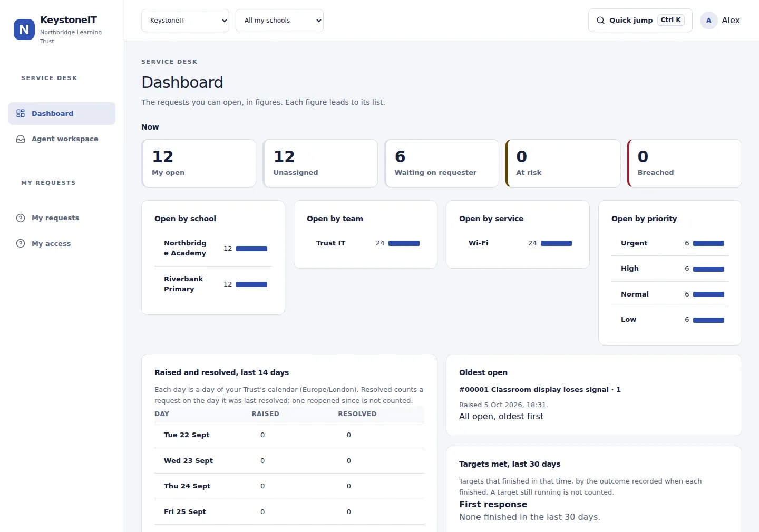Click the My requests help-circle icon

pos(21,218)
